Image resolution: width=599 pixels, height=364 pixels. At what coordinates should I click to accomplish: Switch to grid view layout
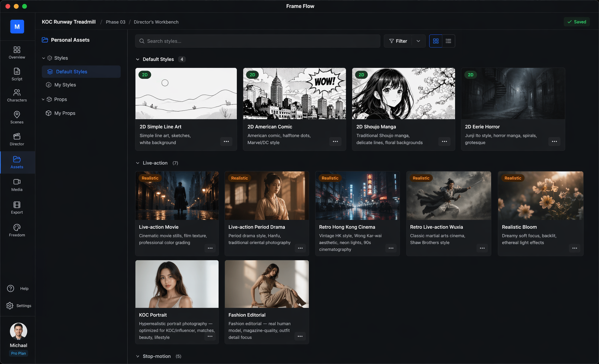436,41
